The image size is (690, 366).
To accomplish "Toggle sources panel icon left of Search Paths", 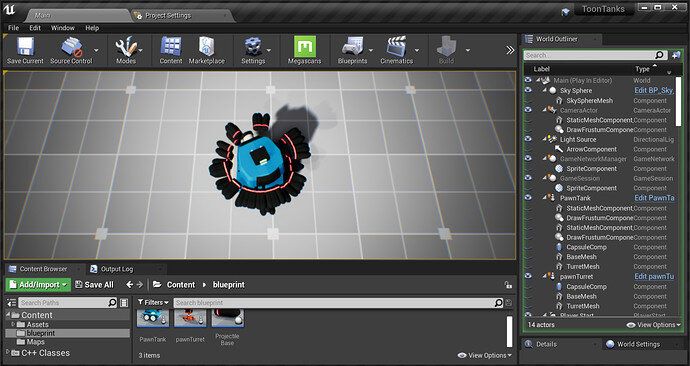I will click(11, 303).
